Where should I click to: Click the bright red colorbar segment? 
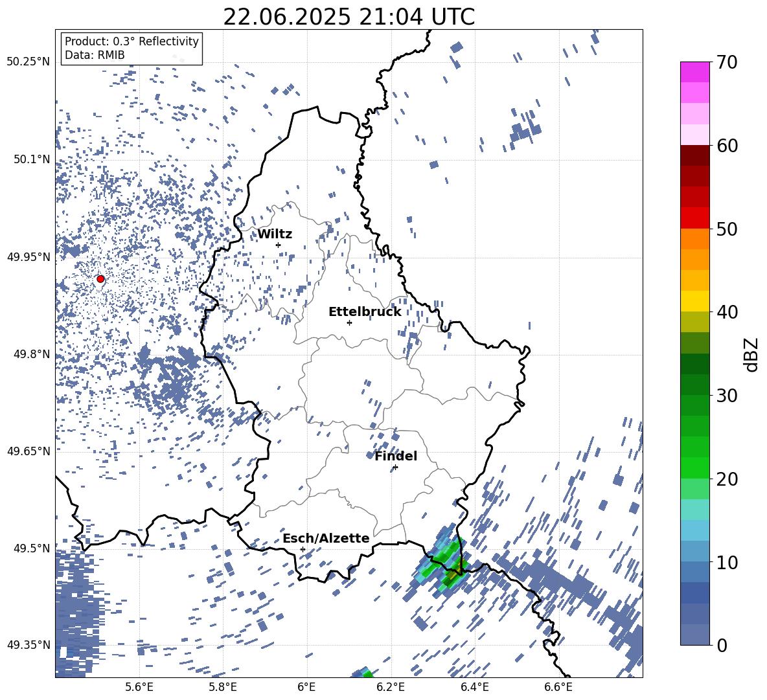point(694,218)
